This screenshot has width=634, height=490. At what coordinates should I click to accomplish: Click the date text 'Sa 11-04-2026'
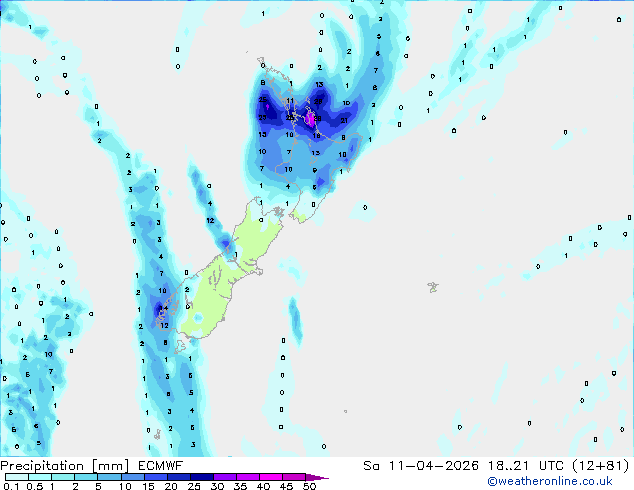(x=421, y=466)
